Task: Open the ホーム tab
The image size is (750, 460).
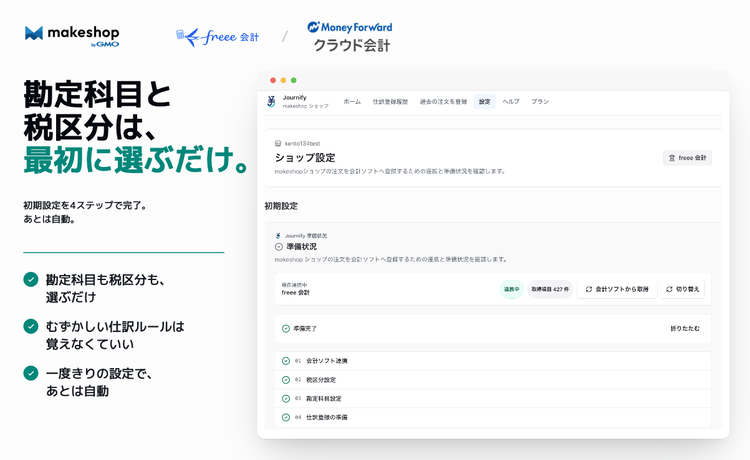Action: [x=352, y=101]
